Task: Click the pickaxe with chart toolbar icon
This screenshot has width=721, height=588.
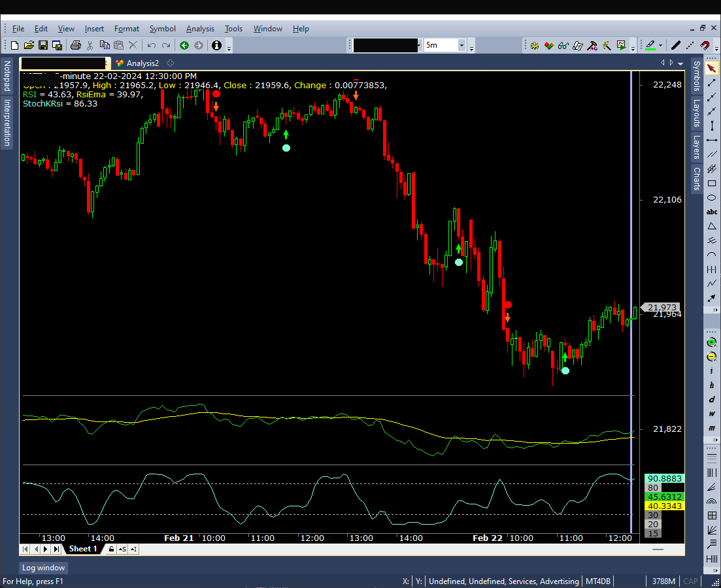Action: (592, 45)
